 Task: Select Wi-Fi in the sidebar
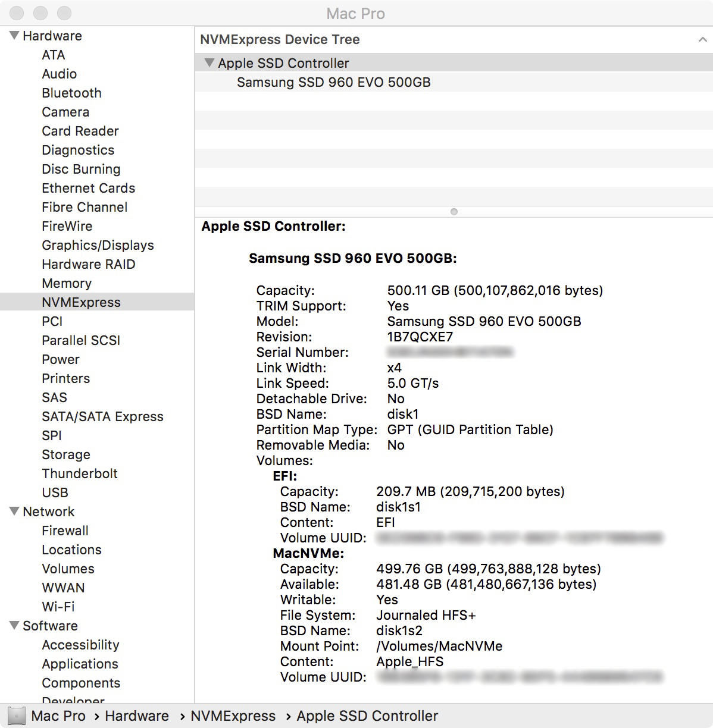(x=58, y=607)
